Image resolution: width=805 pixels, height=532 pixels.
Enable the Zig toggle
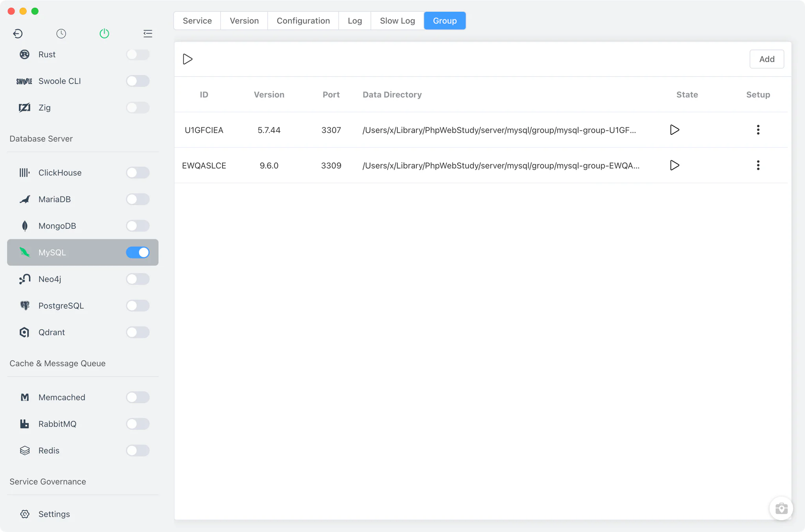coord(138,108)
